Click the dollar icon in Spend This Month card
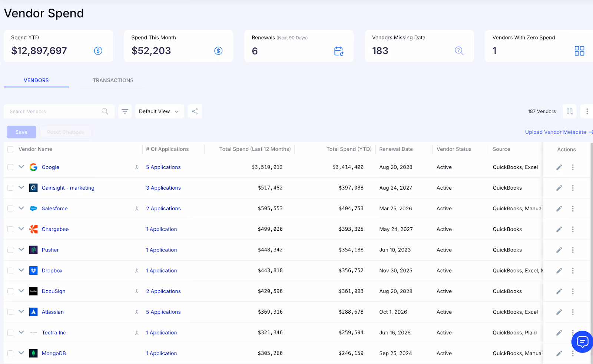Image resolution: width=593 pixels, height=364 pixels. click(219, 51)
